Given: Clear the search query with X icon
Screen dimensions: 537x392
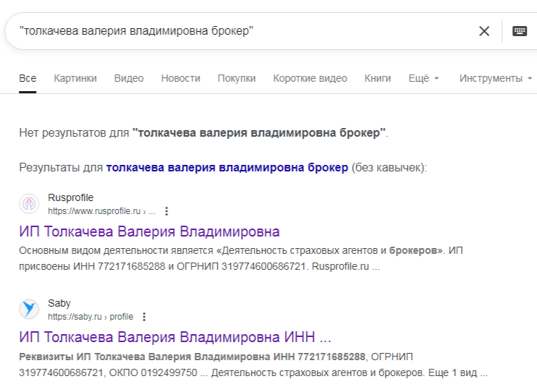Looking at the screenshot, I should click(484, 31).
